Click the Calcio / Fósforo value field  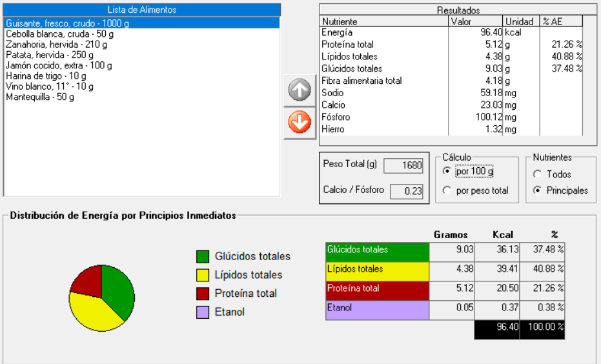405,191
